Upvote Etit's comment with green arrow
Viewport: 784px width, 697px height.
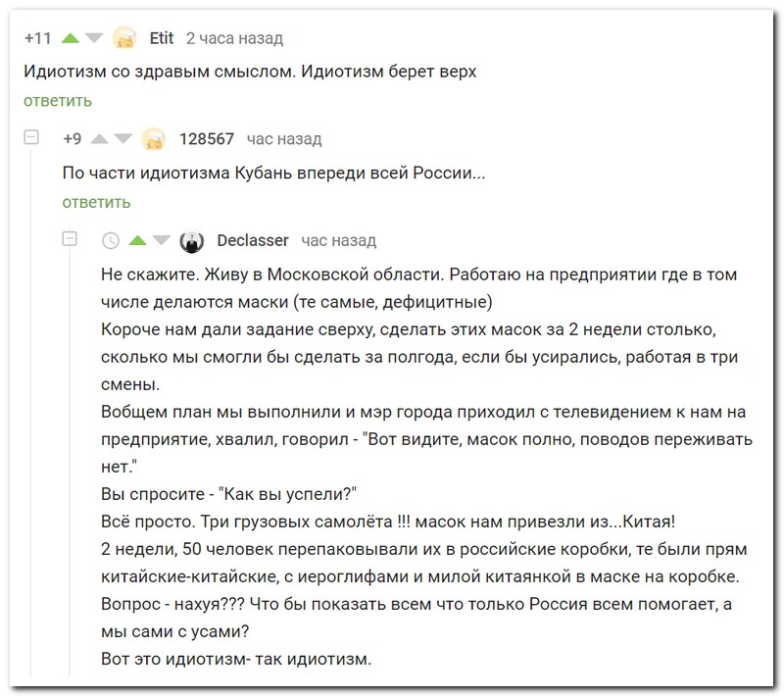point(71,38)
